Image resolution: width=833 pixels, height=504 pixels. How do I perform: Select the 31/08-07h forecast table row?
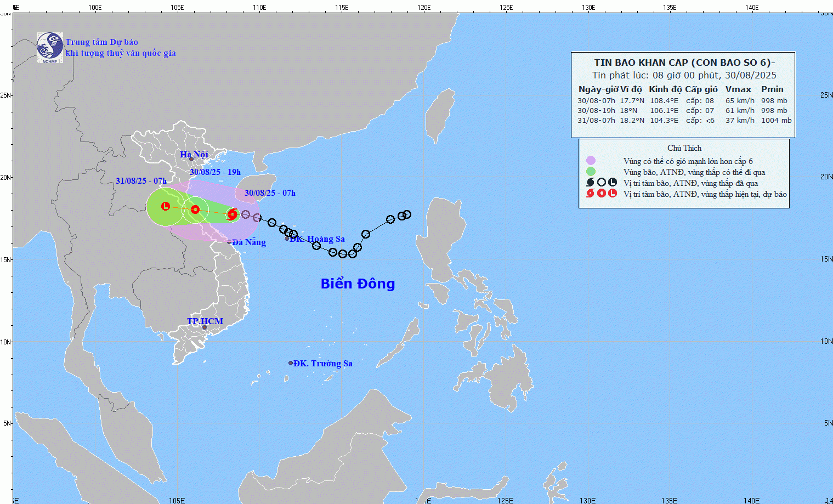(x=684, y=121)
